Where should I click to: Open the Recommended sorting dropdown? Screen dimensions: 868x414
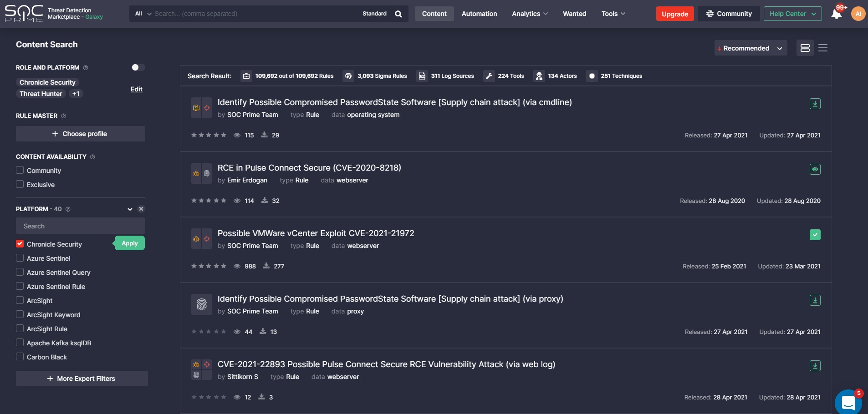750,48
